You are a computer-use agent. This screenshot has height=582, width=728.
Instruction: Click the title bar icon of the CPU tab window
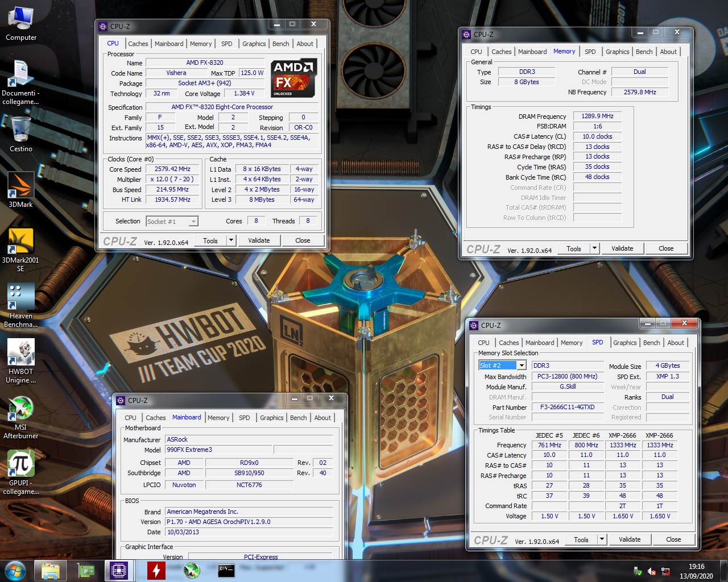tap(103, 26)
